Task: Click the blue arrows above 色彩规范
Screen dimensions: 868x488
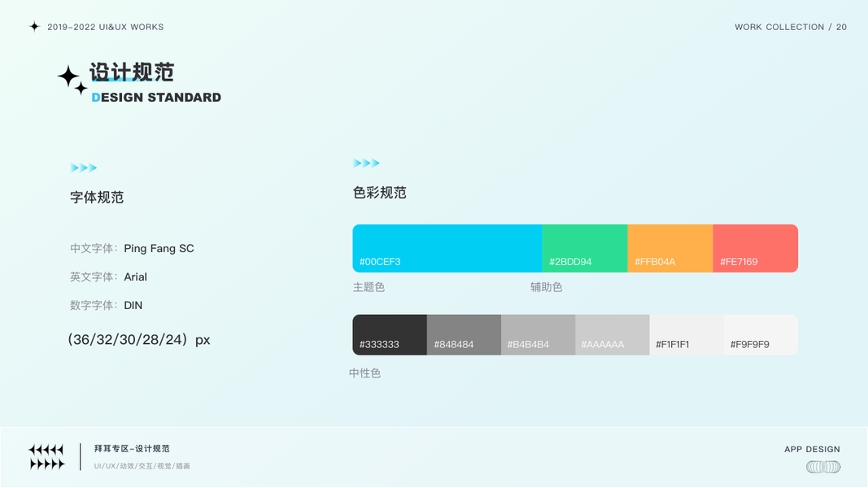Action: (x=366, y=163)
